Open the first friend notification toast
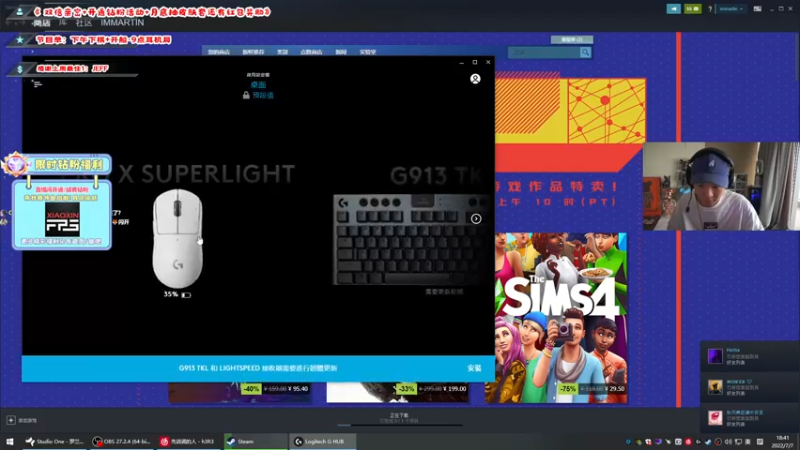The height and width of the screenshot is (450, 800). coord(750,356)
